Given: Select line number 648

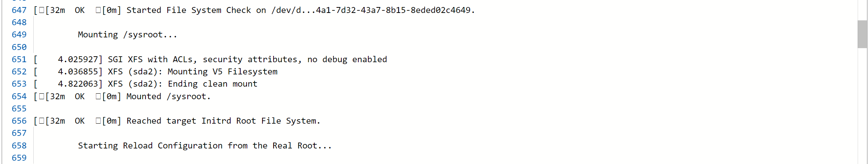Looking at the screenshot, I should tap(19, 22).
